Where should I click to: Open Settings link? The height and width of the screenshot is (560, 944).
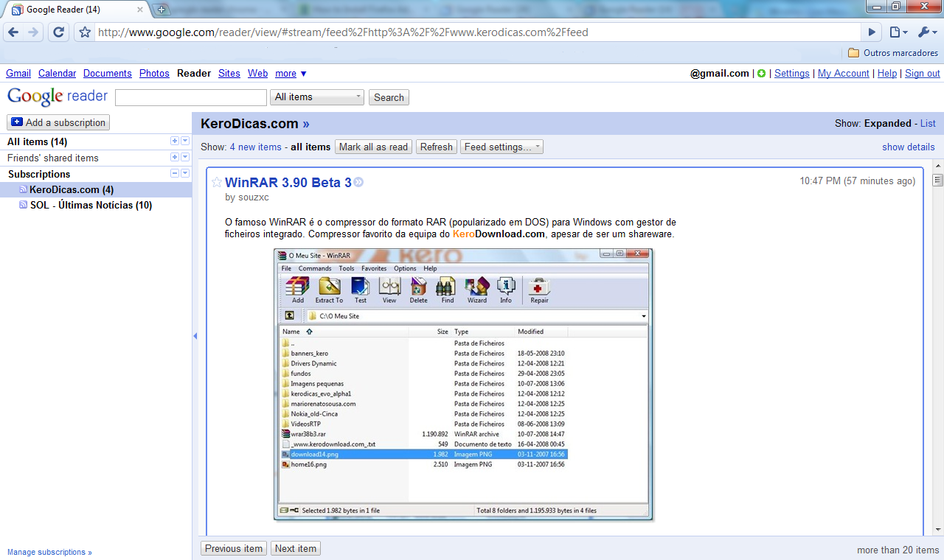pyautogui.click(x=792, y=74)
